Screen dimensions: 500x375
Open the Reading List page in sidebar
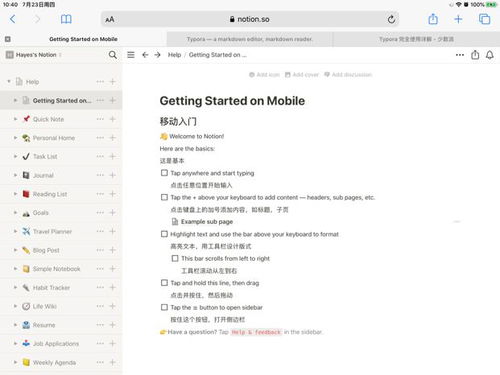[x=50, y=194]
